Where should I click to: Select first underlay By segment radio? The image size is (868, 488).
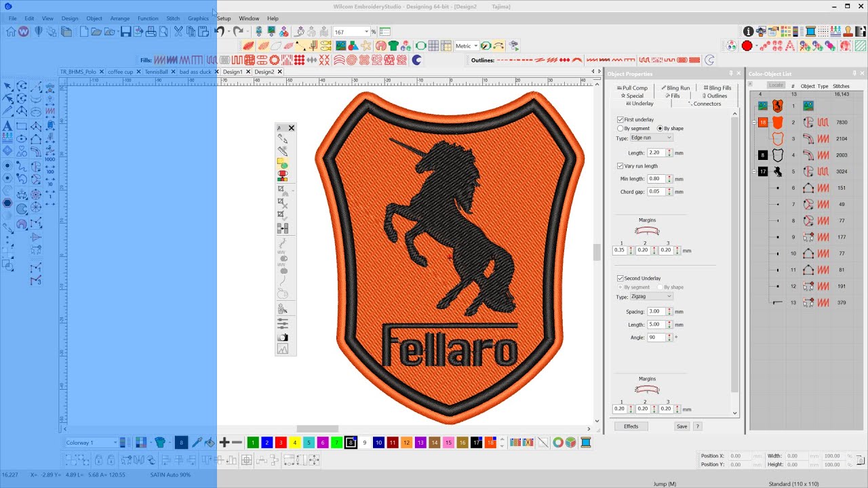(620, 128)
